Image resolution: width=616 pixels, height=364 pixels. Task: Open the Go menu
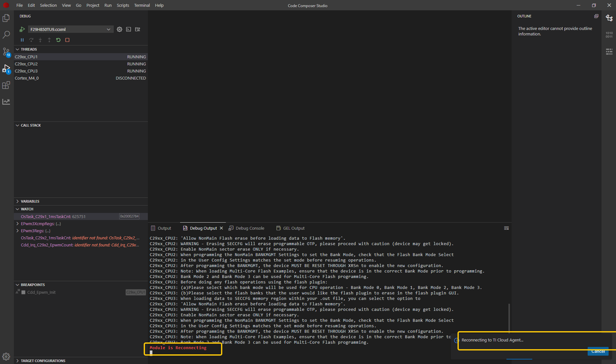click(x=78, y=5)
